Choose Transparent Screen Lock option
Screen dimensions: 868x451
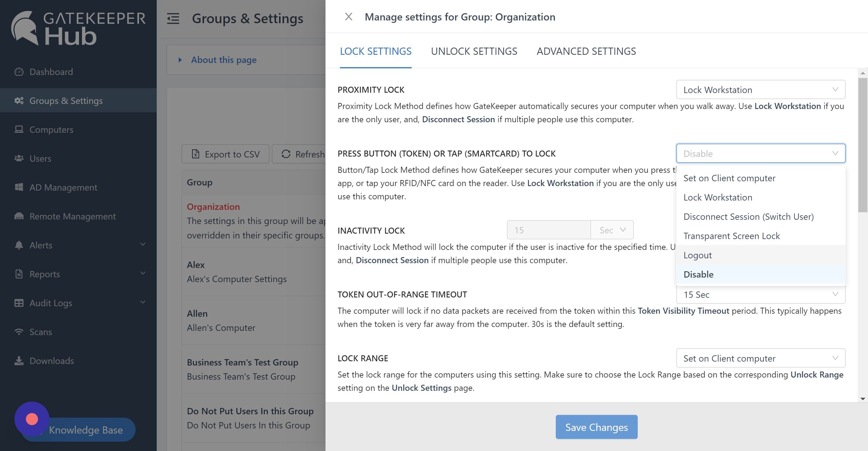760,236
